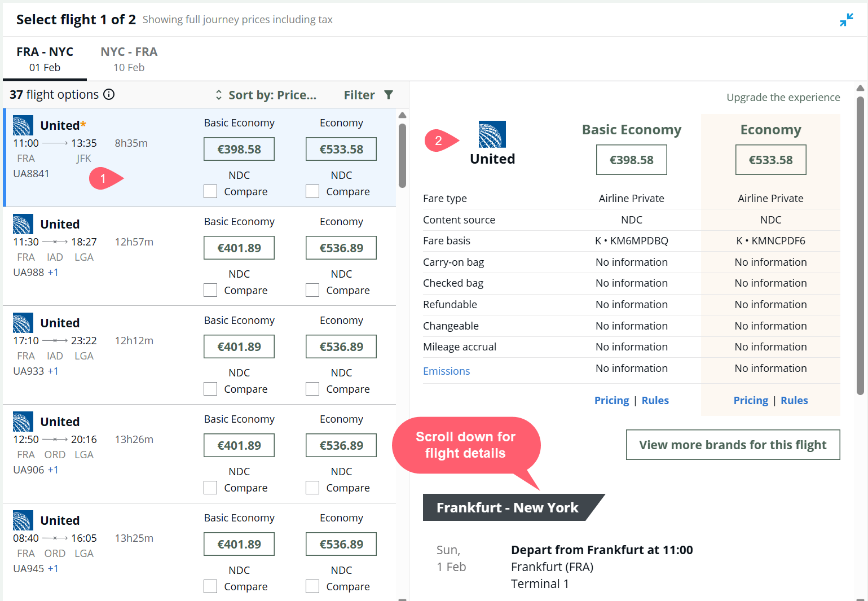Click details panel scrollbar thumb
This screenshot has width=868, height=601.
[860, 245]
